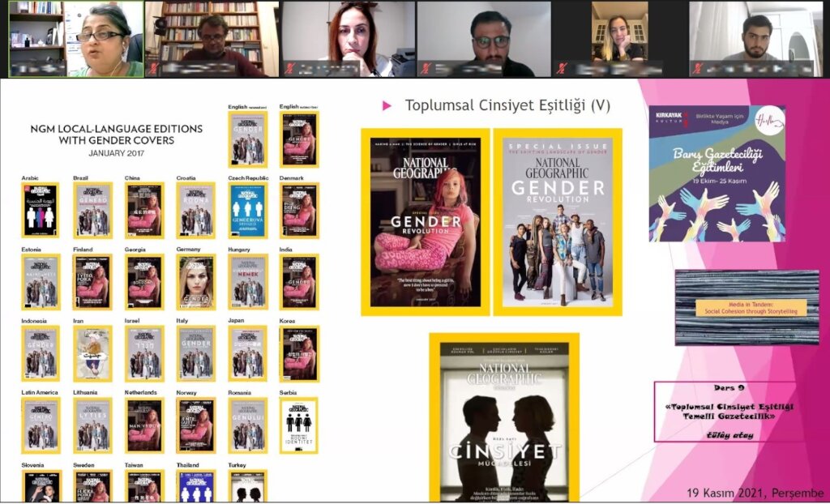Click the slide heading 'Toplumsal Cinsiyet Eşitliği (V)'

click(507, 105)
